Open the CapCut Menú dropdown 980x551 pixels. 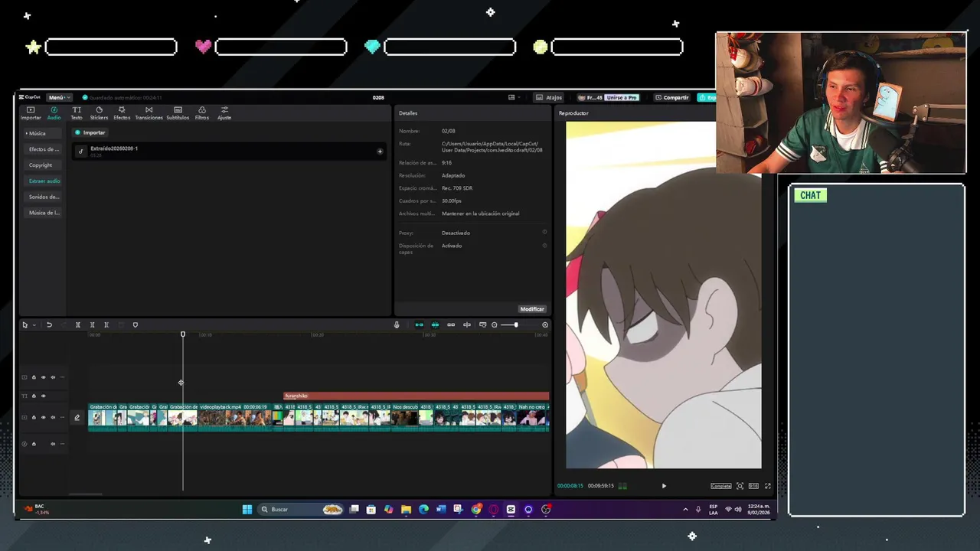(59, 97)
